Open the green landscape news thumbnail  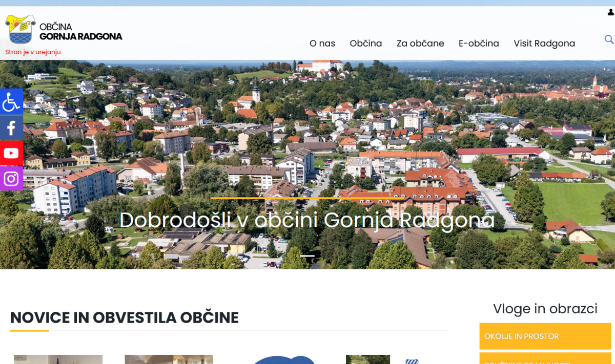pyautogui.click(x=367, y=359)
